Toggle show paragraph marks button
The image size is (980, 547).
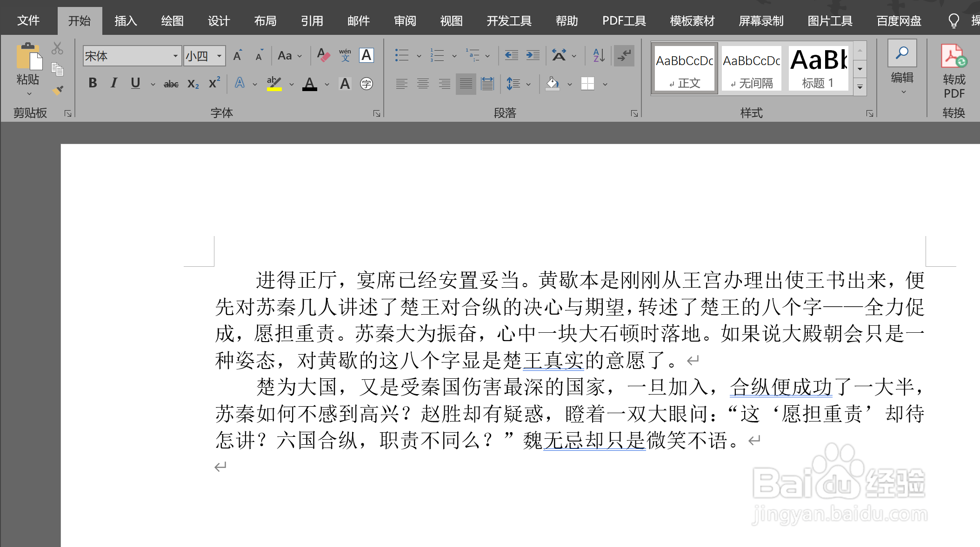pos(624,56)
